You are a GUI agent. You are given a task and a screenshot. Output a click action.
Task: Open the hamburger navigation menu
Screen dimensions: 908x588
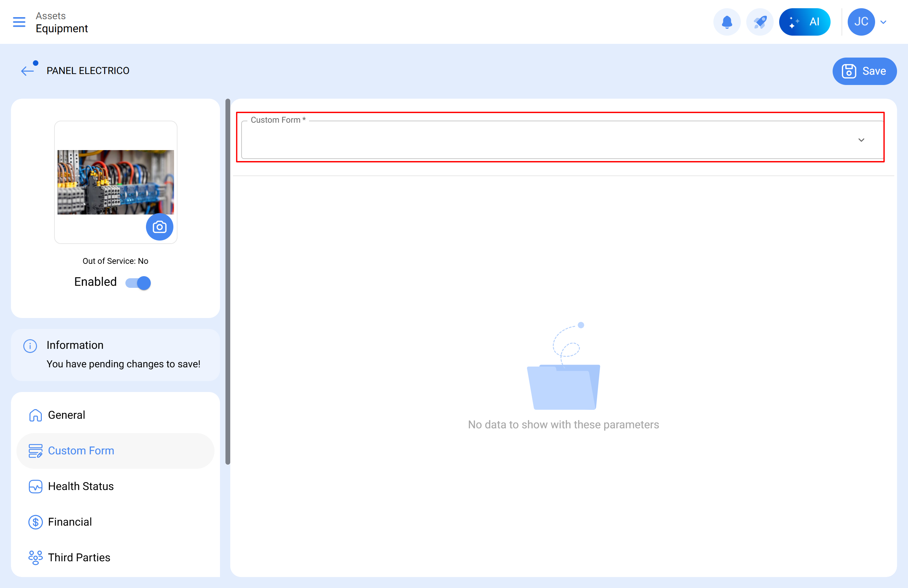tap(19, 22)
